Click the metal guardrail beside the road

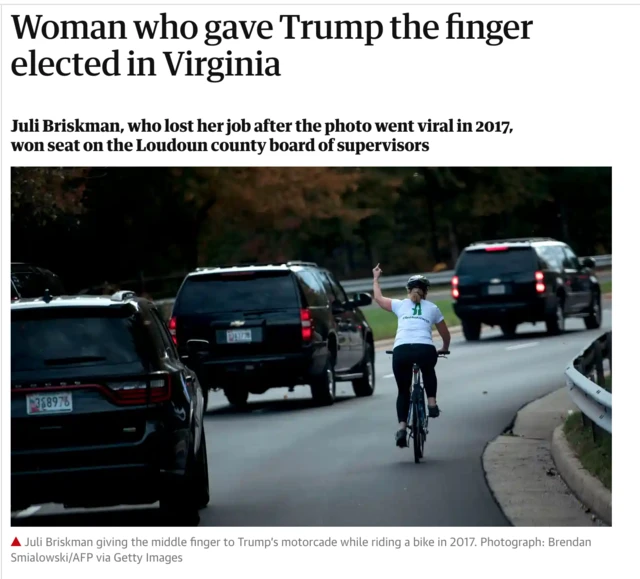point(589,382)
